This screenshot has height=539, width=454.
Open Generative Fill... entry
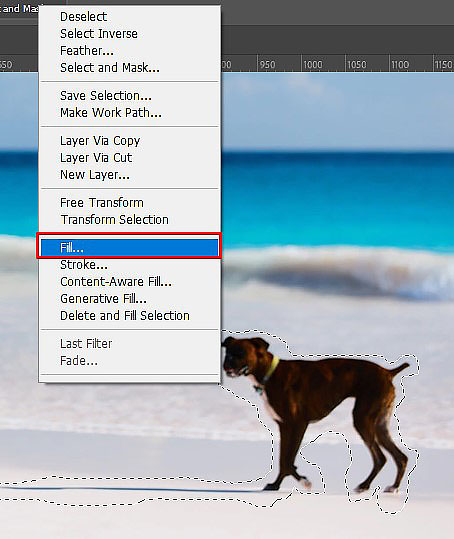(129, 299)
